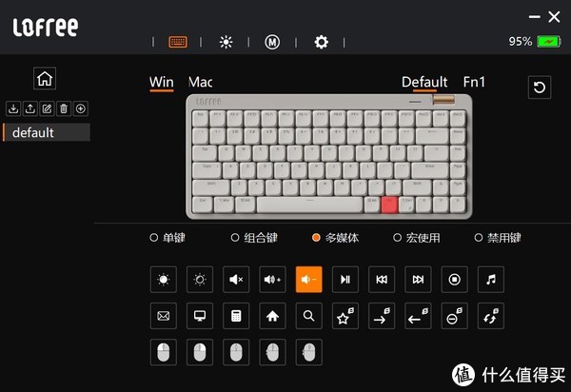
Task: Switch to the Fn1 layer tab
Action: (x=474, y=82)
